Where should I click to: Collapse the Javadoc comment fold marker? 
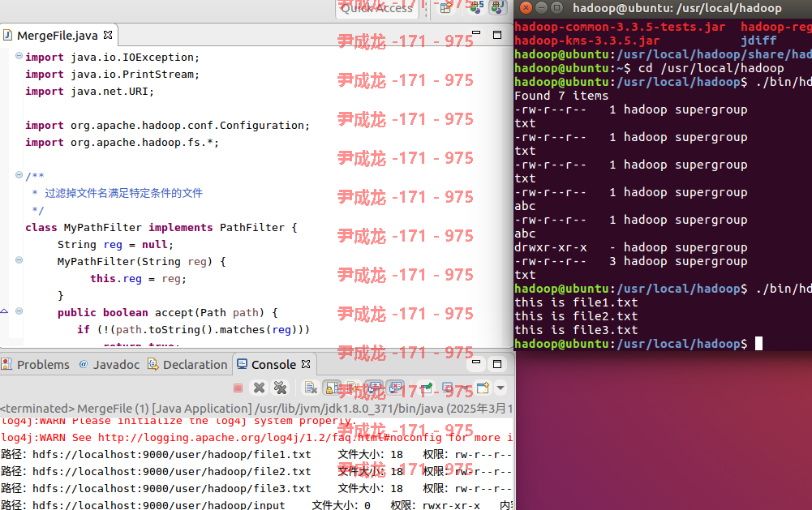[19, 175]
